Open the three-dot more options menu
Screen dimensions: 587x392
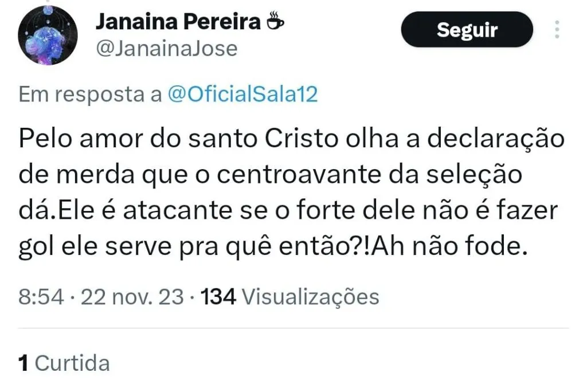point(556,29)
